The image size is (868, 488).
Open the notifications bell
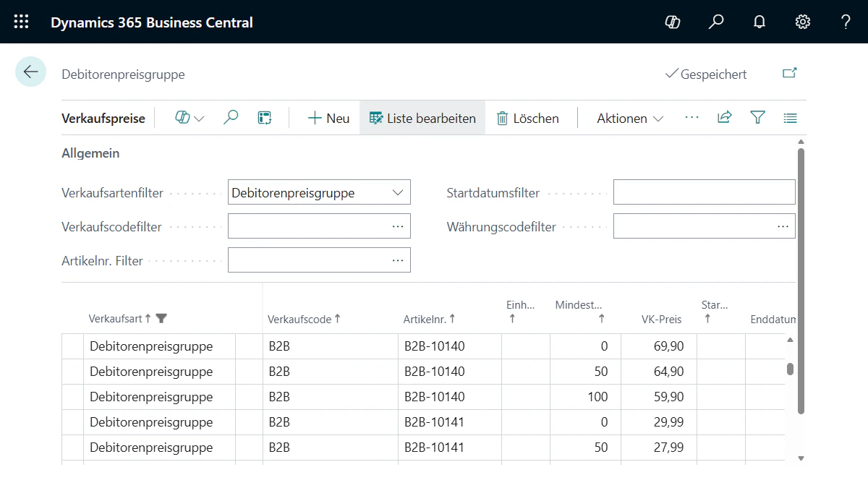coord(759,22)
